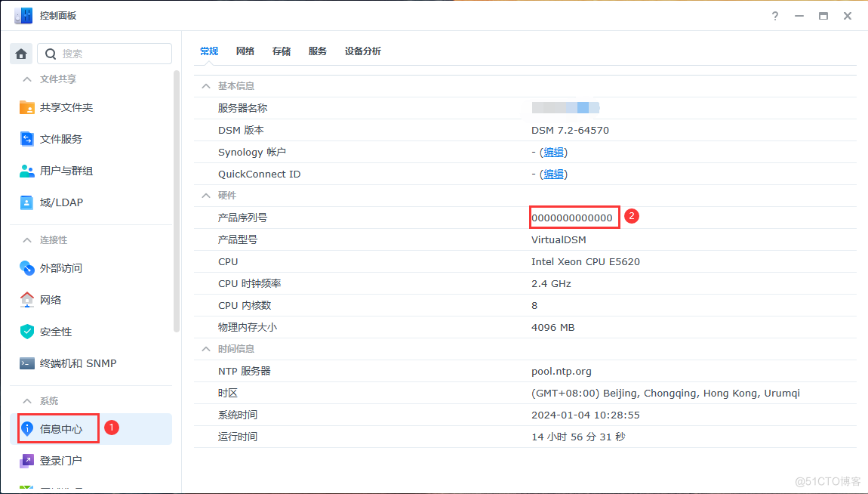868x494 pixels.
Task: Open User & Group (用户与群组) icon
Action: tap(26, 171)
